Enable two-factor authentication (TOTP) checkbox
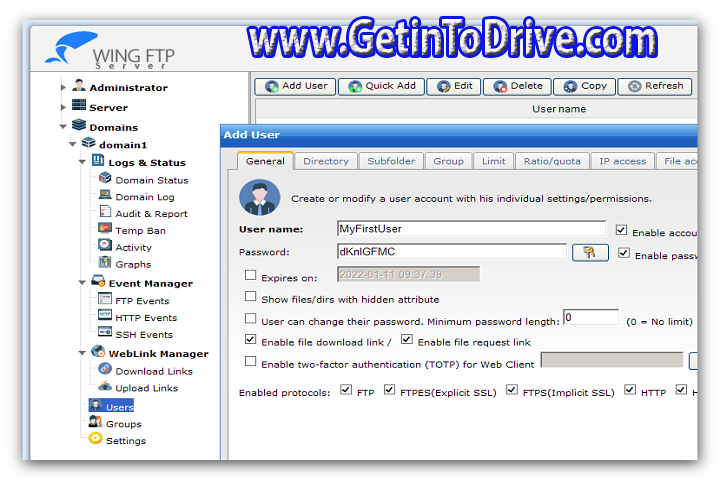This screenshot has height=480, width=720. point(250,361)
